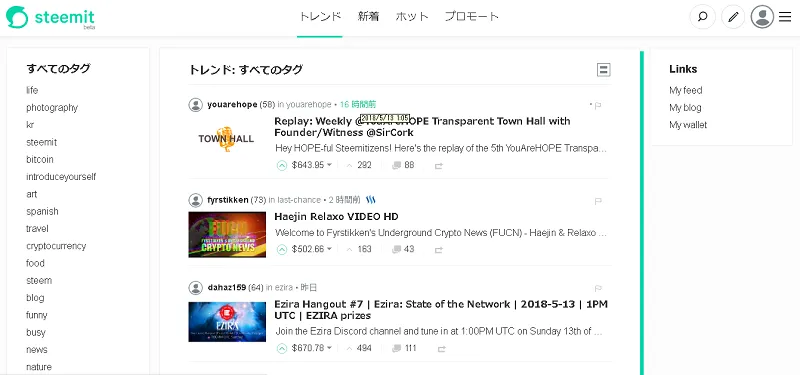The width and height of the screenshot is (800, 375).
Task: Resteem the Ezira Hangout post
Action: [x=442, y=349]
